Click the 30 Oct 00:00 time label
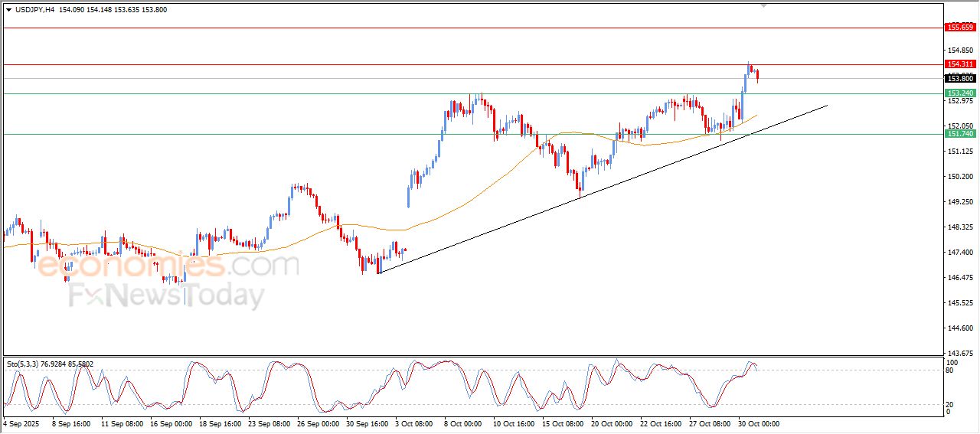980x434 pixels. [758, 423]
